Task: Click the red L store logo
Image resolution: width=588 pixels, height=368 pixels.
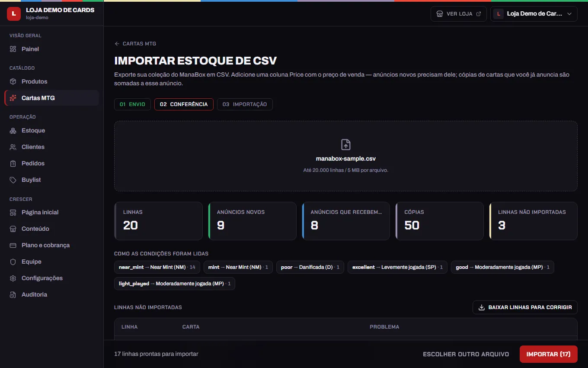Action: [14, 14]
